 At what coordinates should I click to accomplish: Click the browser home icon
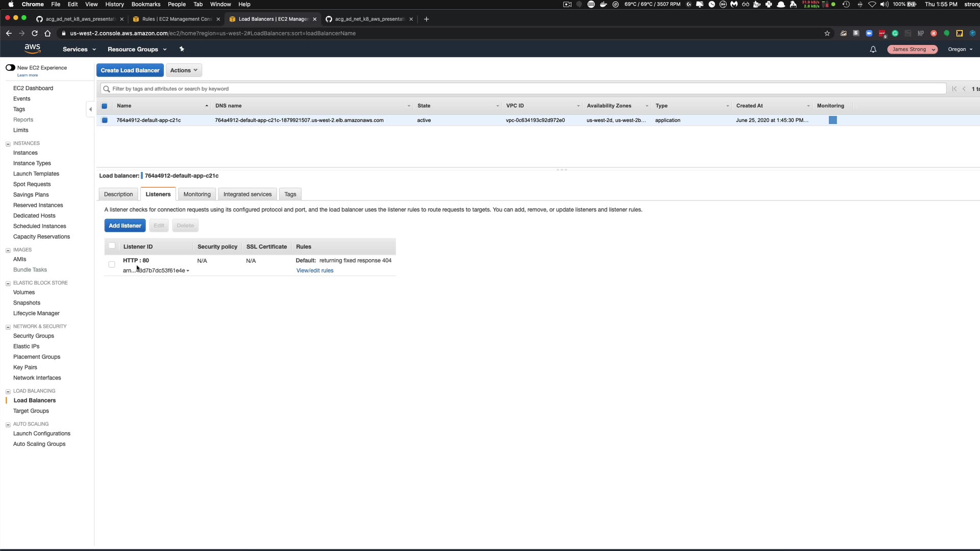point(47,33)
